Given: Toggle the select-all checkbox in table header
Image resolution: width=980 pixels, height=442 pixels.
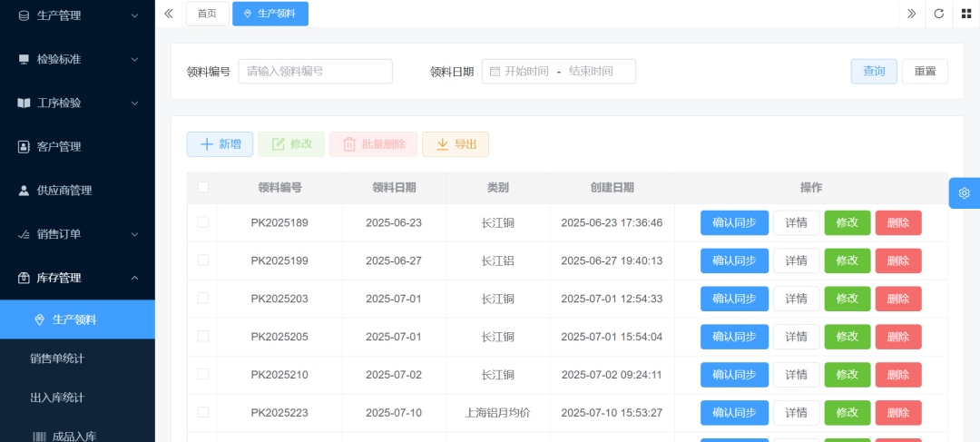Looking at the screenshot, I should pos(202,188).
